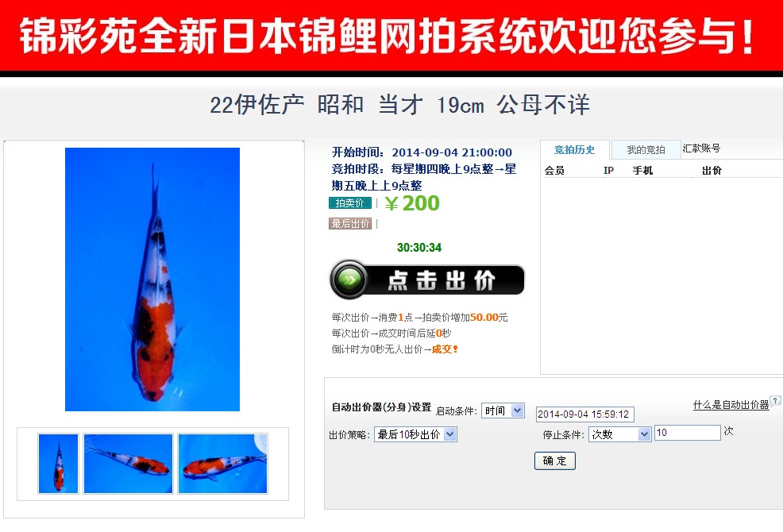The height and width of the screenshot is (532, 783).
Task: Click the 点击出价 bid button
Action: click(427, 280)
